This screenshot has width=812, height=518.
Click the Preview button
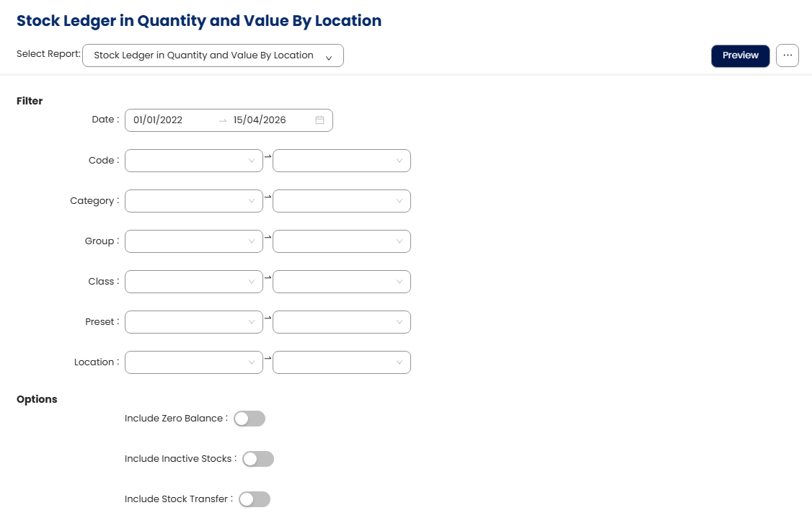pyautogui.click(x=741, y=55)
